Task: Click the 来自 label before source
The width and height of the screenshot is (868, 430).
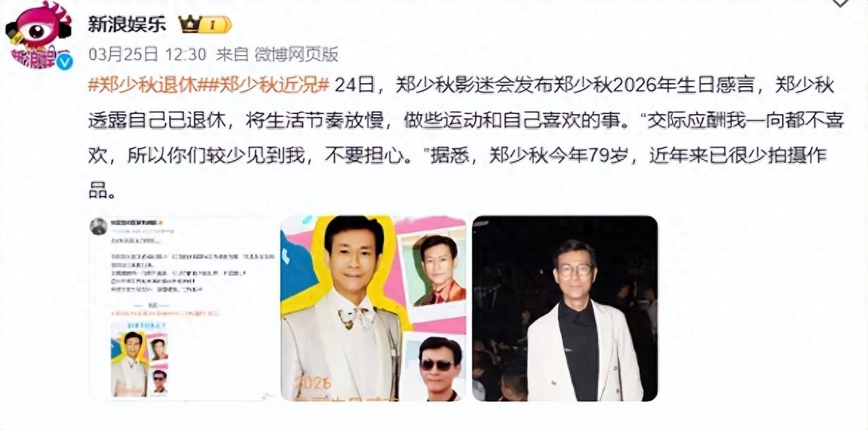Action: (231, 54)
